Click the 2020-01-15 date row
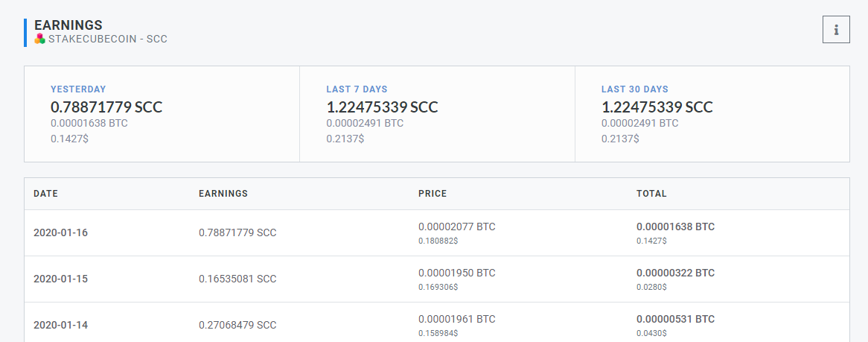Viewport: 868px width, 342px height. click(x=437, y=279)
